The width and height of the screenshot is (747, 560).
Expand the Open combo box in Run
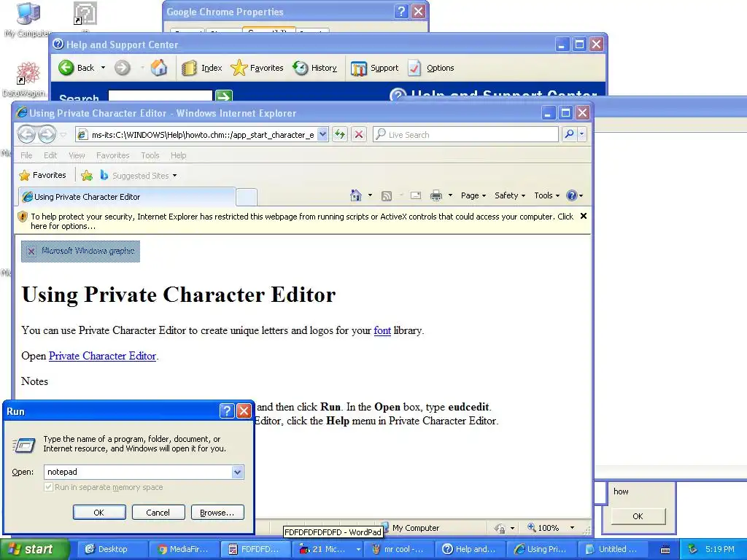pos(237,472)
